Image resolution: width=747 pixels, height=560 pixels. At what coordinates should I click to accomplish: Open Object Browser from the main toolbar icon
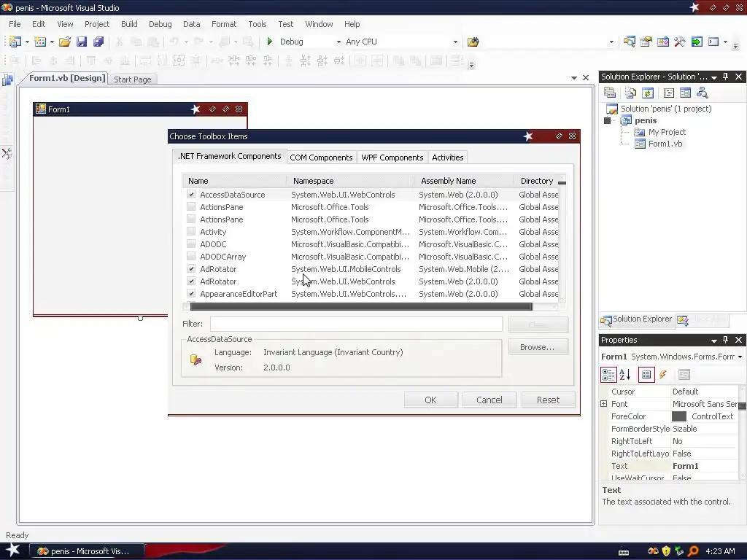point(662,42)
